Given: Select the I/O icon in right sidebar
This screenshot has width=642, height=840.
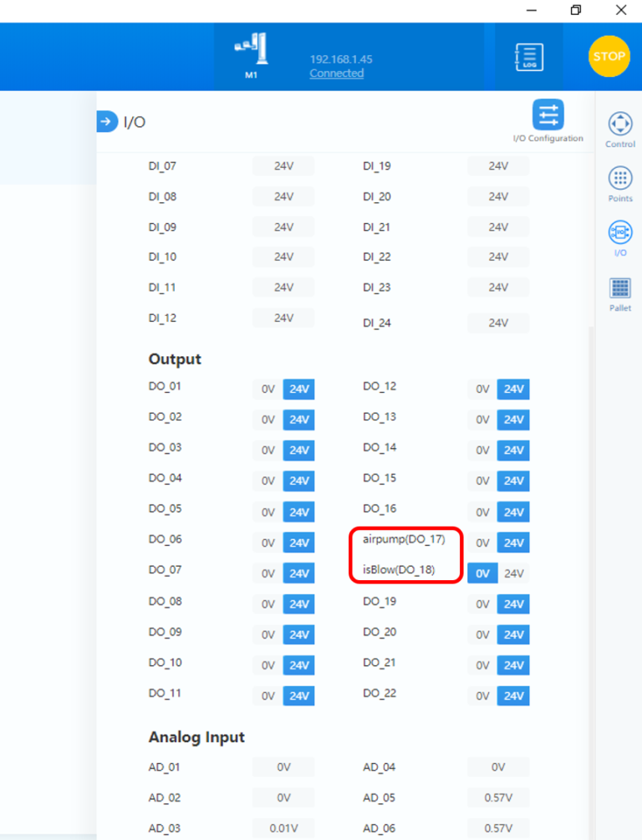Looking at the screenshot, I should 620,233.
